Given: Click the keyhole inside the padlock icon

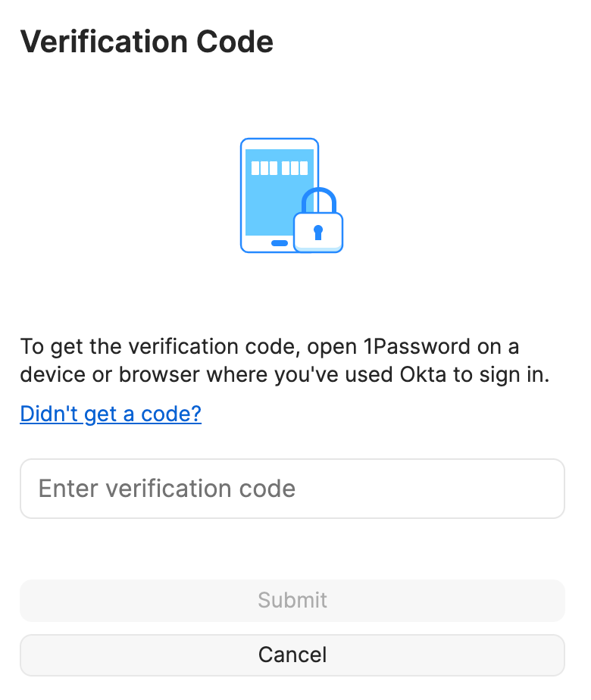Looking at the screenshot, I should click(x=318, y=231).
